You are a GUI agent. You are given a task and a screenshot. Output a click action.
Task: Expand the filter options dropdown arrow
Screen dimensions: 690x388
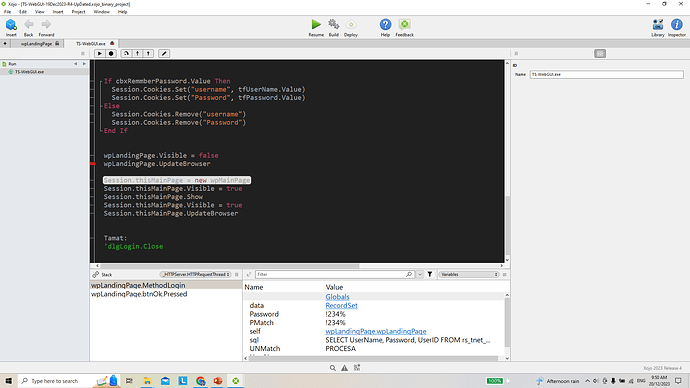[x=420, y=275]
